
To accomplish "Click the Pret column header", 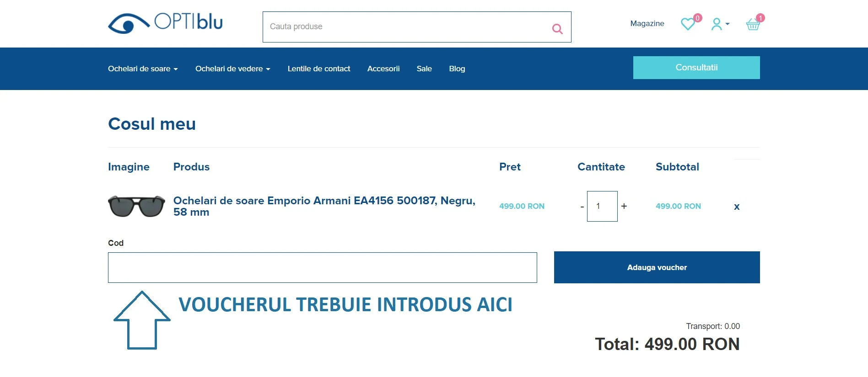I will pos(510,167).
